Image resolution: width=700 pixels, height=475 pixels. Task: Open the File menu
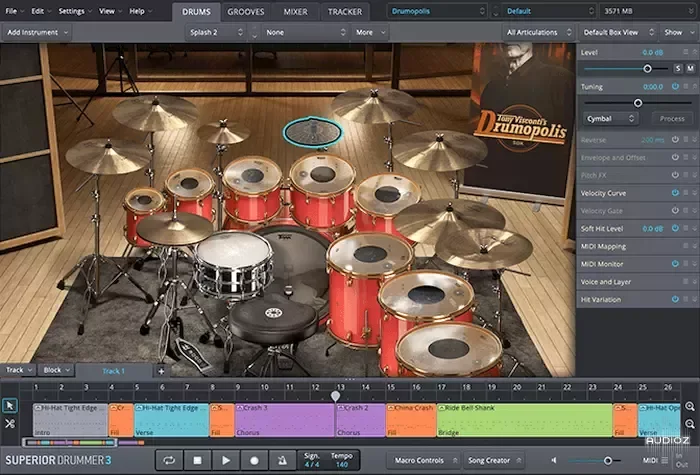(14, 11)
